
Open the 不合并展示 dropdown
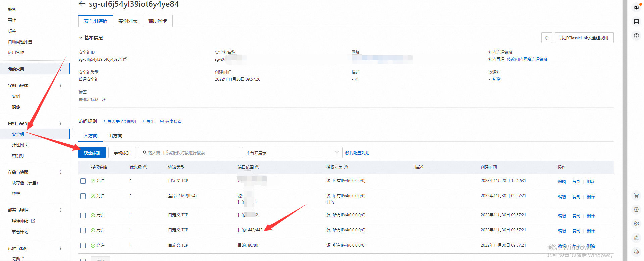292,153
